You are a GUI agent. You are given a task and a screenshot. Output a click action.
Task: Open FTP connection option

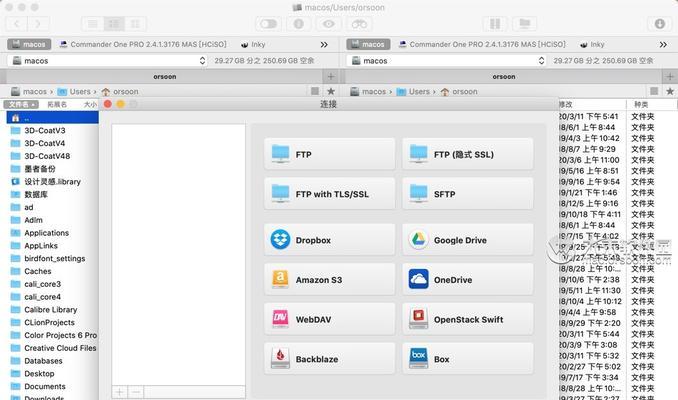(329, 154)
